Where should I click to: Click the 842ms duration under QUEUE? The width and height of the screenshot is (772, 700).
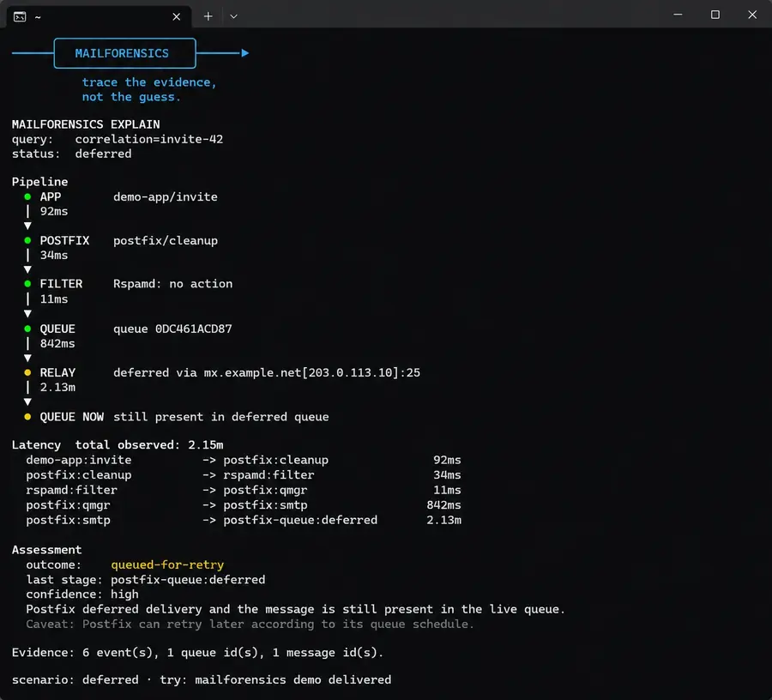click(57, 344)
